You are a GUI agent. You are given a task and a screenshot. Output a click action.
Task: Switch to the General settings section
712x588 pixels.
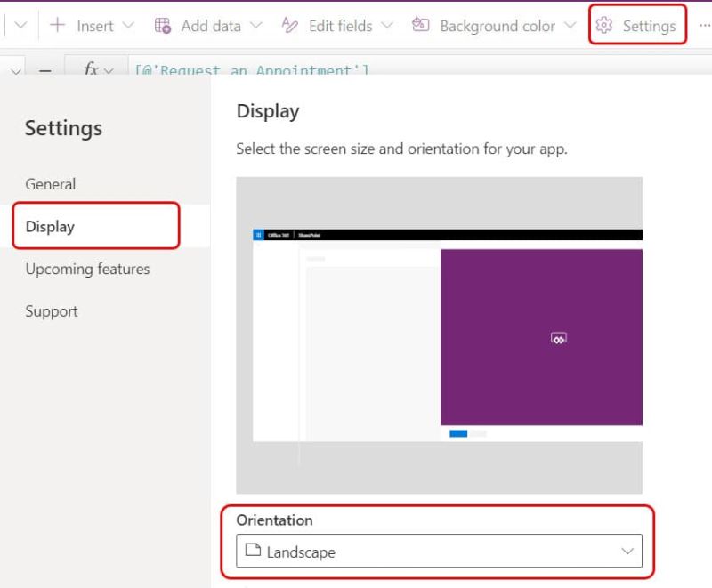pyautogui.click(x=51, y=184)
